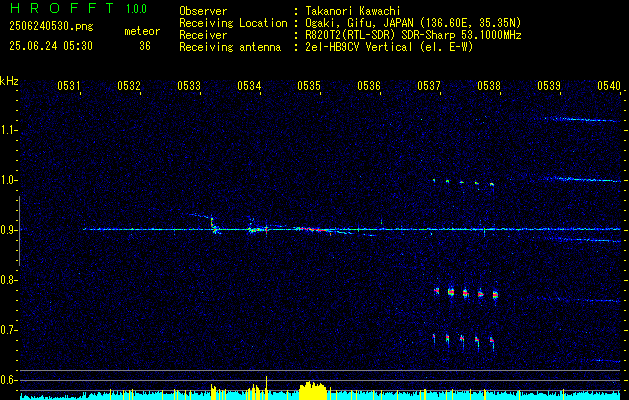Screen dimensions: 629x400
Task: Click the red meteor echo on 0.9 kHz line
Action: coord(314,229)
